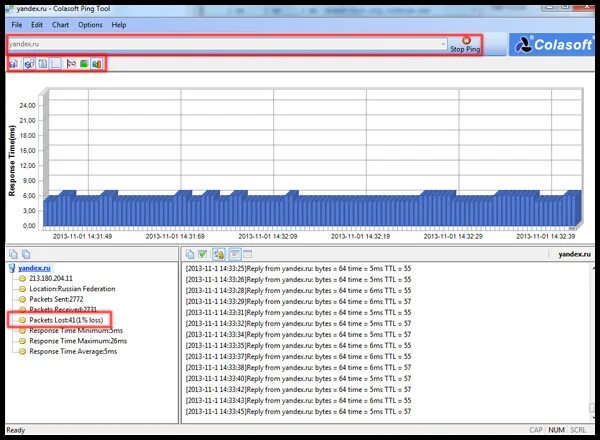The image size is (600, 440).
Task: Click the log entry at 14:33:43
Action: (x=298, y=401)
